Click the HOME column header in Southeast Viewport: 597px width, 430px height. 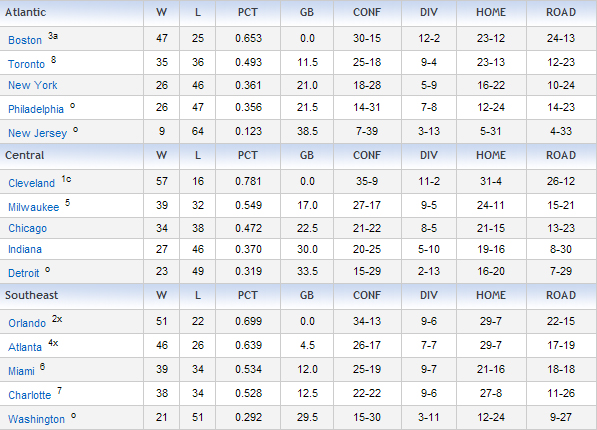tap(491, 295)
